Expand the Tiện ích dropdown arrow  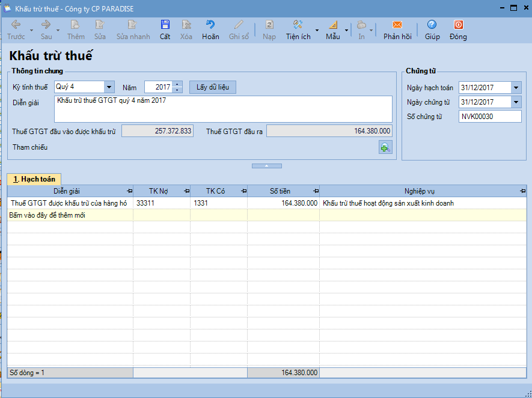click(x=317, y=30)
